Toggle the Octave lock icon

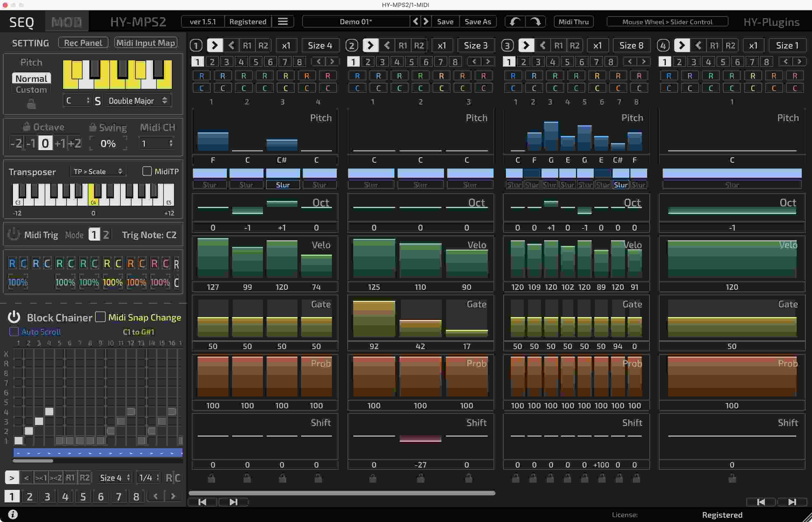tap(26, 127)
